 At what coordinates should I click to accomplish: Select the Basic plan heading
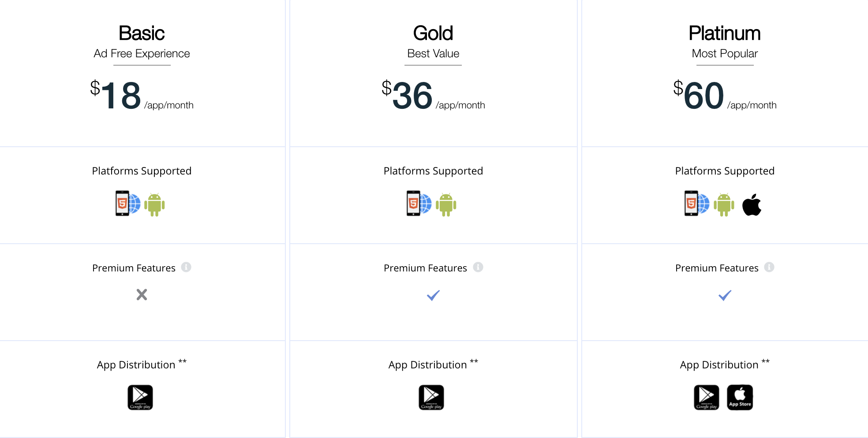point(142,33)
